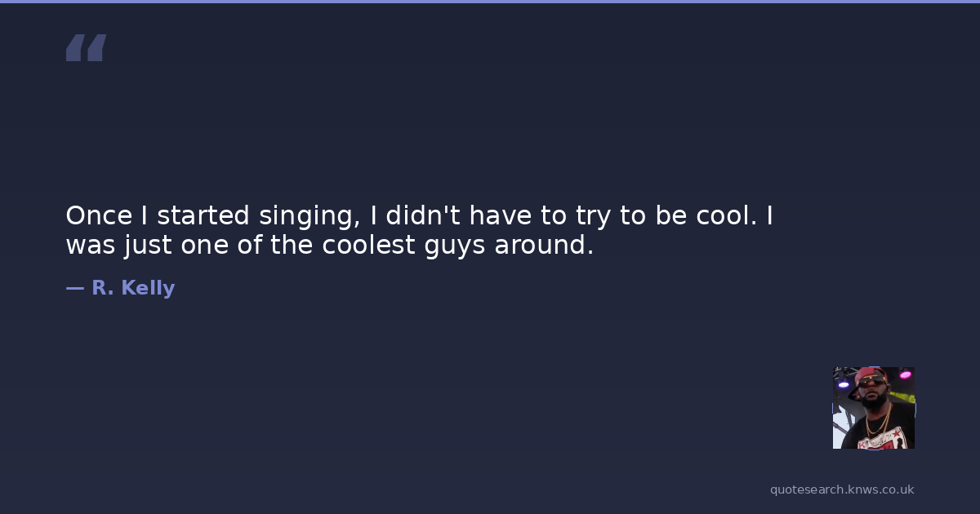
Task: Click the R. Kelly author name
Action: click(132, 288)
